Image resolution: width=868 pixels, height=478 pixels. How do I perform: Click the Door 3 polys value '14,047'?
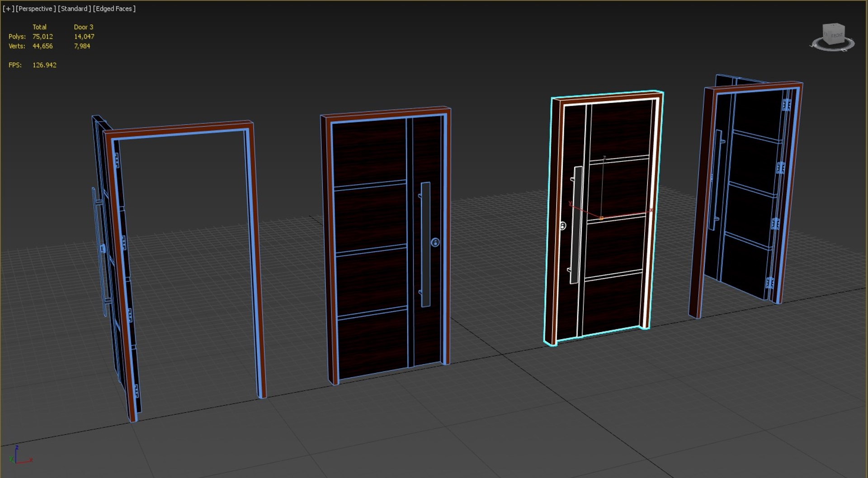point(84,37)
